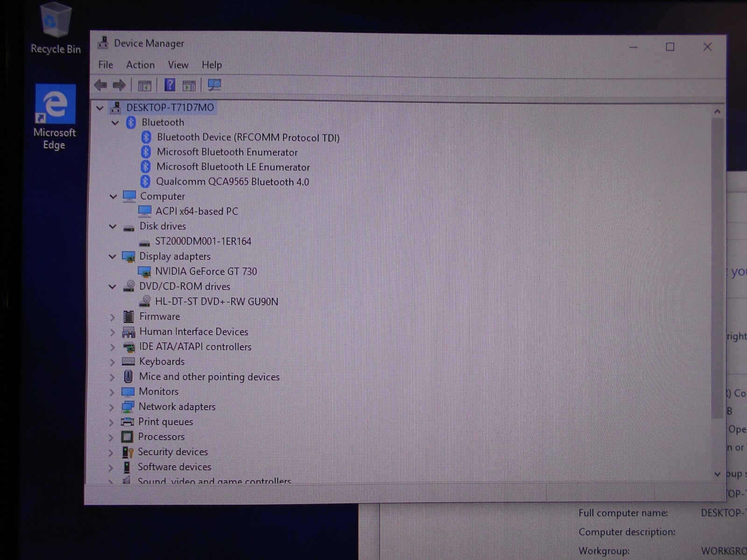
Task: Select Microsoft Bluetooth Enumerator device
Action: tap(227, 152)
